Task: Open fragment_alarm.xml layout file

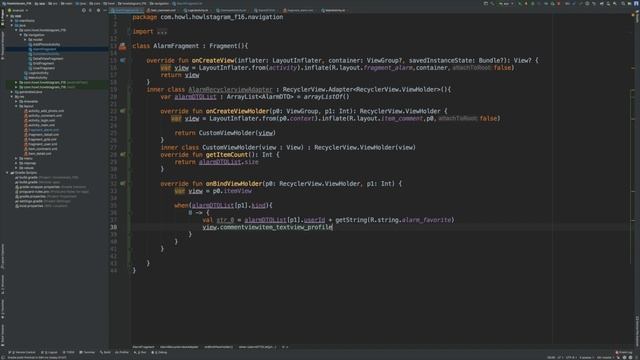Action: [43, 130]
